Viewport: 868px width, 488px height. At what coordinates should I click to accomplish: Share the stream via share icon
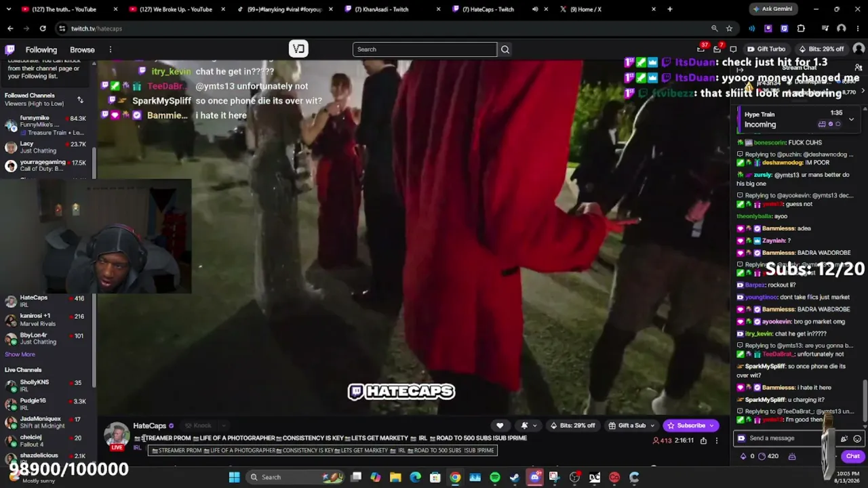pos(703,441)
